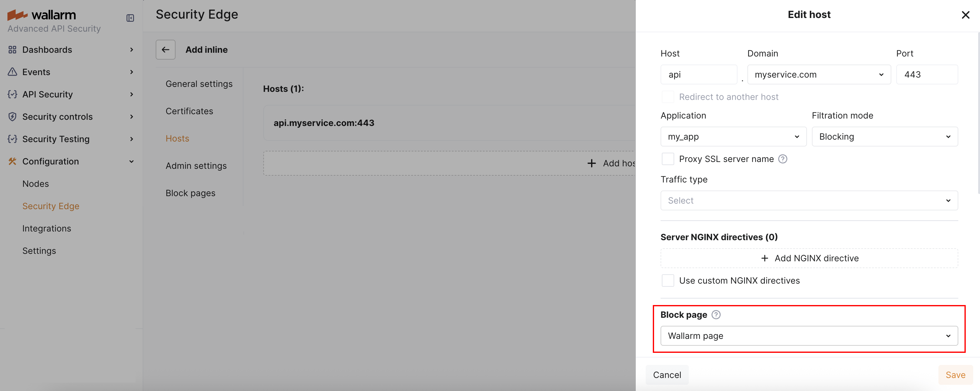Enable Redirect to another host
Viewport: 980px width, 391px height.
(668, 97)
